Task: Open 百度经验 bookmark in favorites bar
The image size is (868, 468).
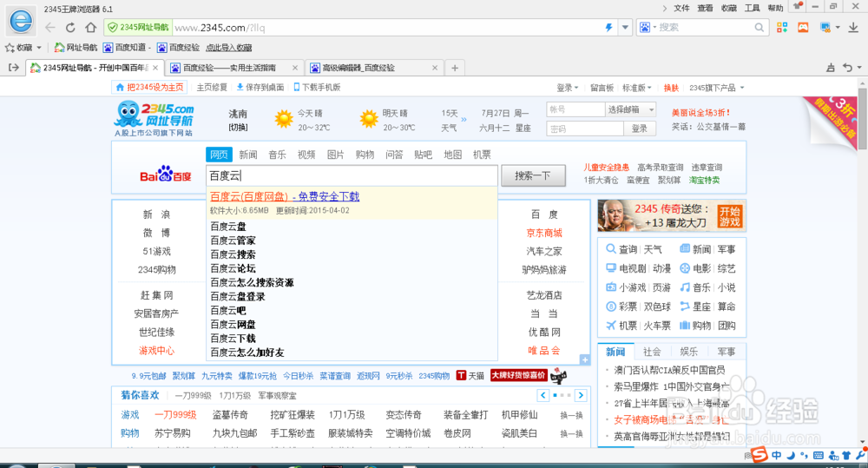Action: point(178,48)
